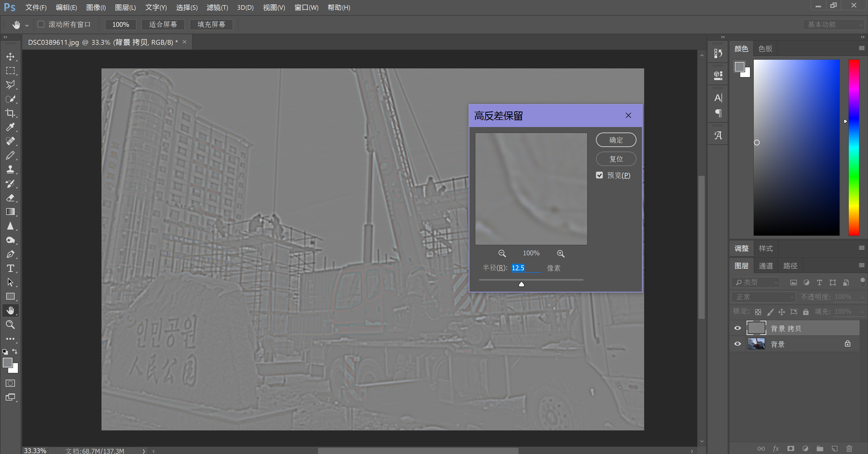Open the 滤镜(T) menu
The height and width of the screenshot is (454, 868).
click(217, 7)
